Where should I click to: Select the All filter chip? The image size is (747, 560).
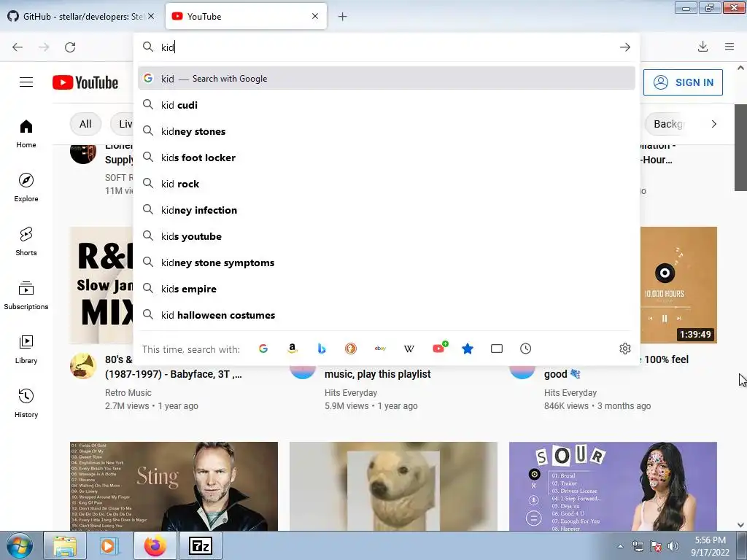[x=85, y=124]
